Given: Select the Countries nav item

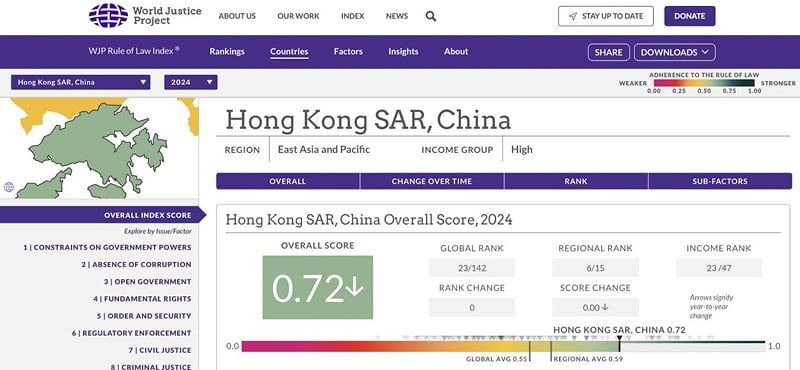Looking at the screenshot, I should coord(289,52).
